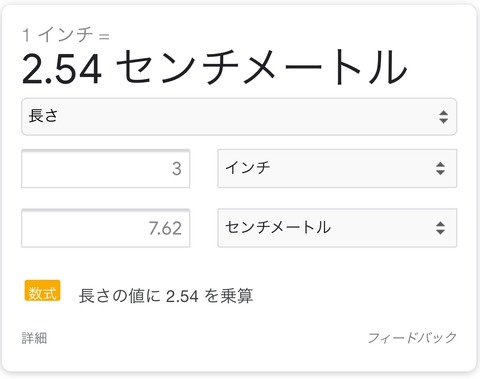Open the フィードバック link
Image resolution: width=480 pixels, height=379 pixels.
[412, 338]
